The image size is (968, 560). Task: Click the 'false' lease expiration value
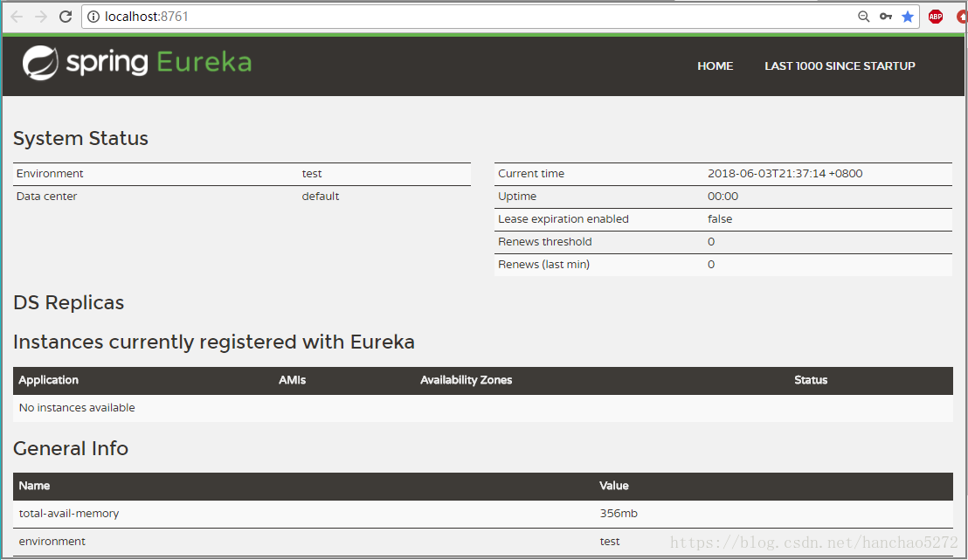coord(720,219)
